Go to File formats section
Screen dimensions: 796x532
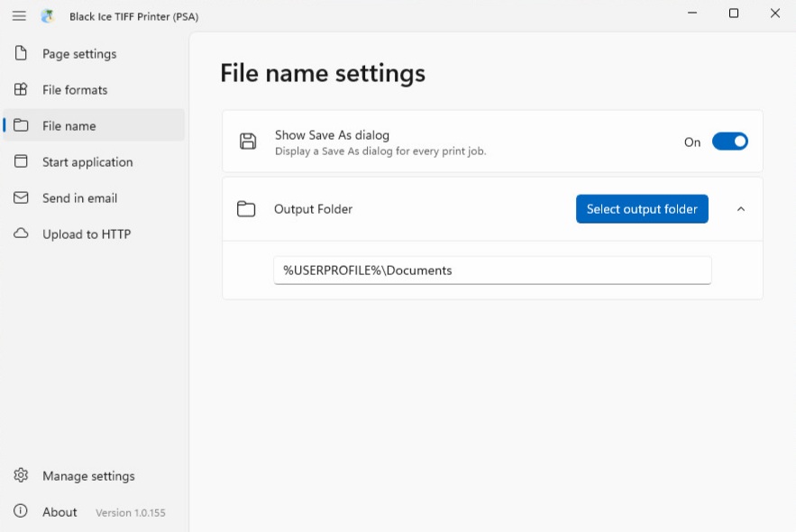click(94, 90)
